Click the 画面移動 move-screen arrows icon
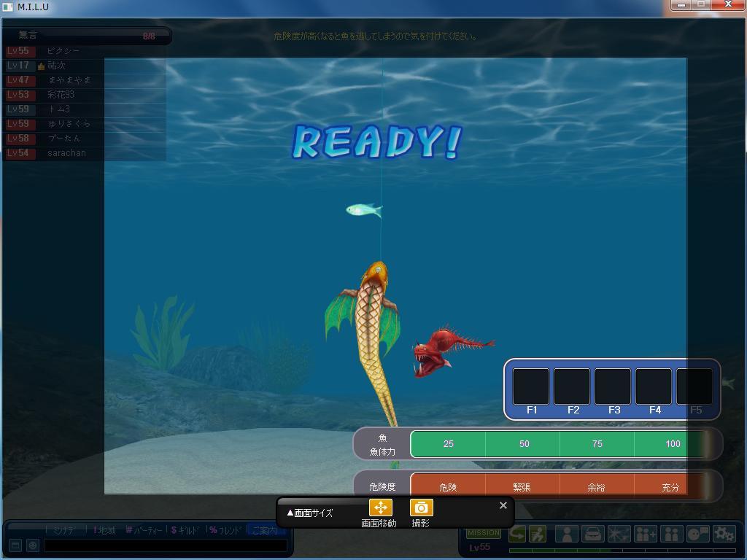 [381, 507]
